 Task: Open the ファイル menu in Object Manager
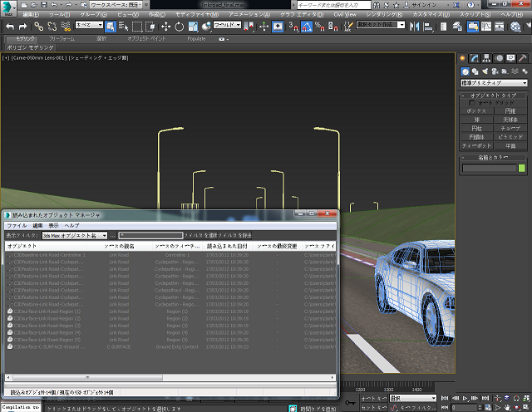(x=17, y=225)
